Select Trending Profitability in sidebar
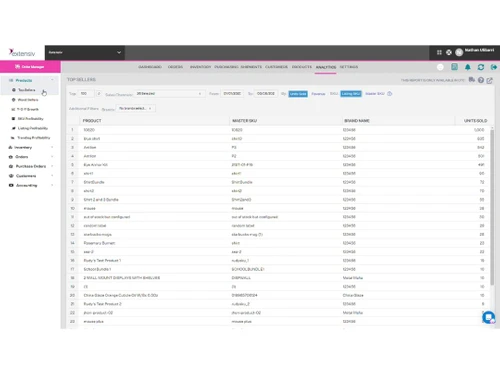The width and height of the screenshot is (500, 375). pyautogui.click(x=33, y=138)
